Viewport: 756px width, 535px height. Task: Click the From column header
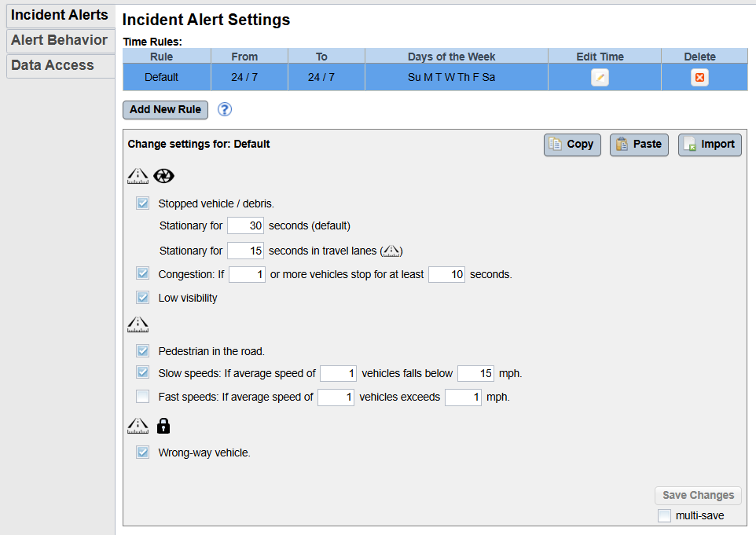[x=250, y=56]
